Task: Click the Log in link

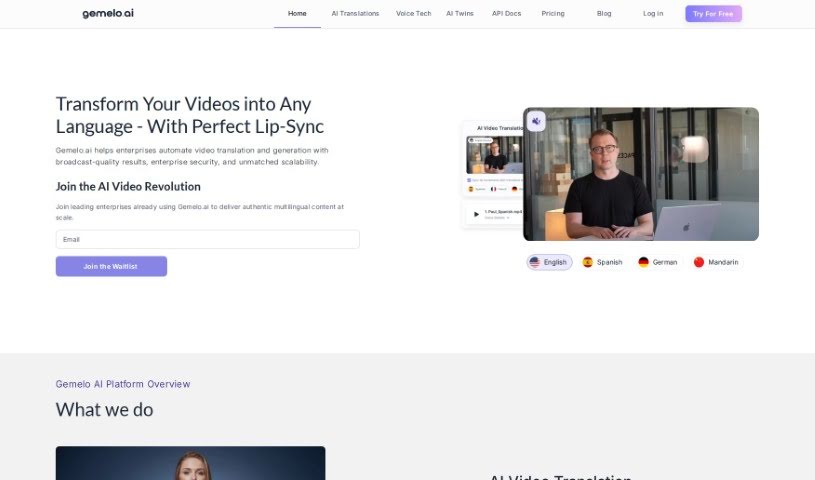Action: (x=653, y=14)
